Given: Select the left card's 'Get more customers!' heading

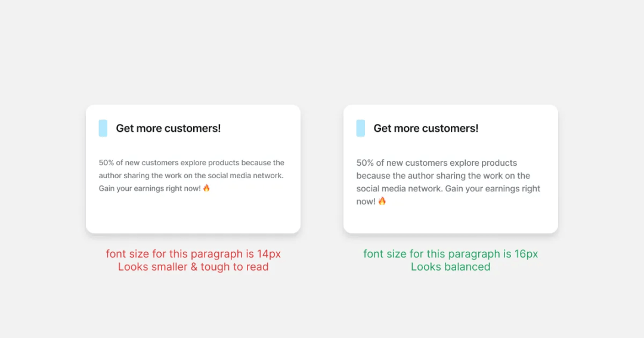Looking at the screenshot, I should 168,128.
